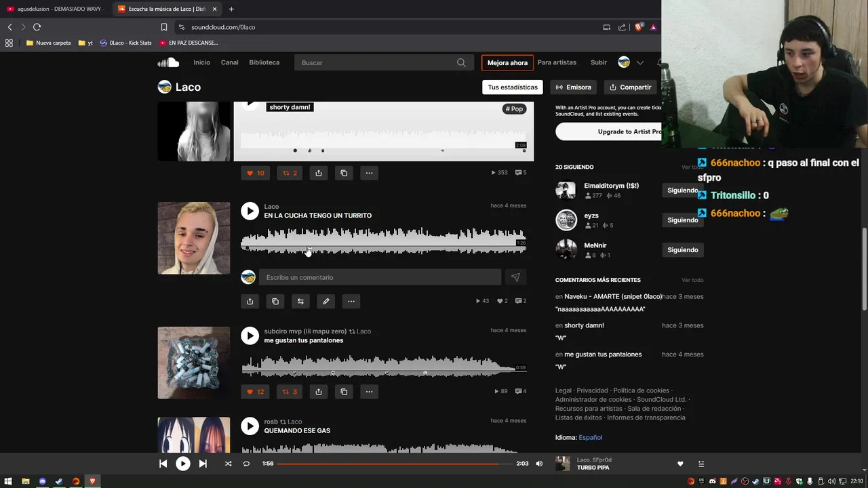The height and width of the screenshot is (488, 868).
Task: Toggle Siguiendo for eyzs
Action: pos(682,220)
